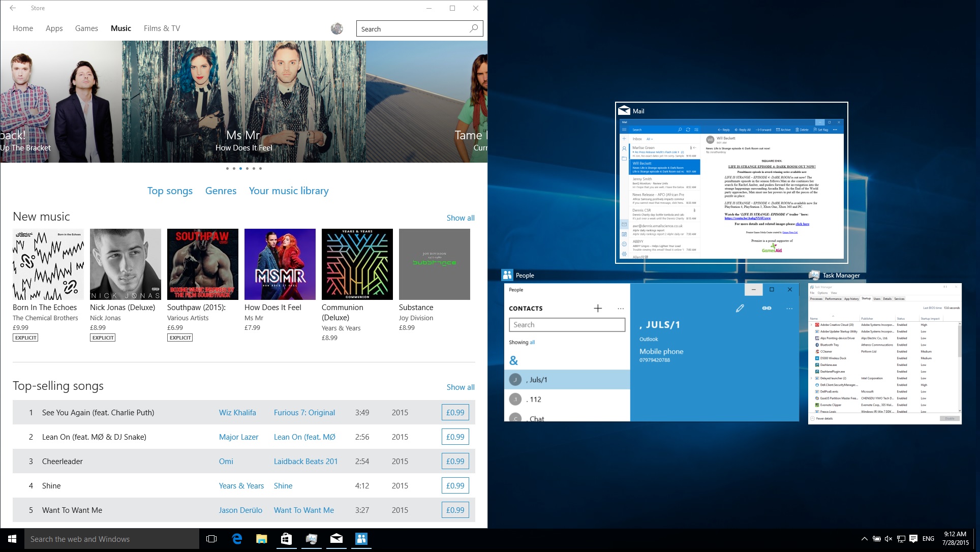Click the Store search magnifying glass

click(473, 28)
